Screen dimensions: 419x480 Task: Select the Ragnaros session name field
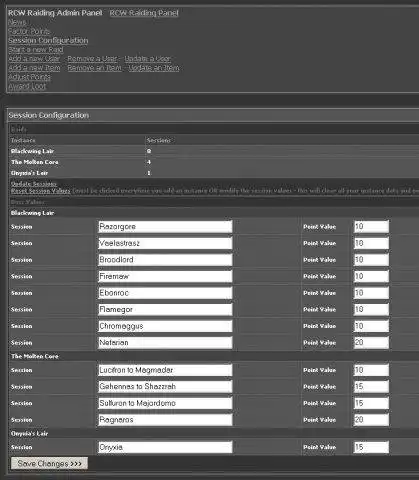(x=165, y=420)
